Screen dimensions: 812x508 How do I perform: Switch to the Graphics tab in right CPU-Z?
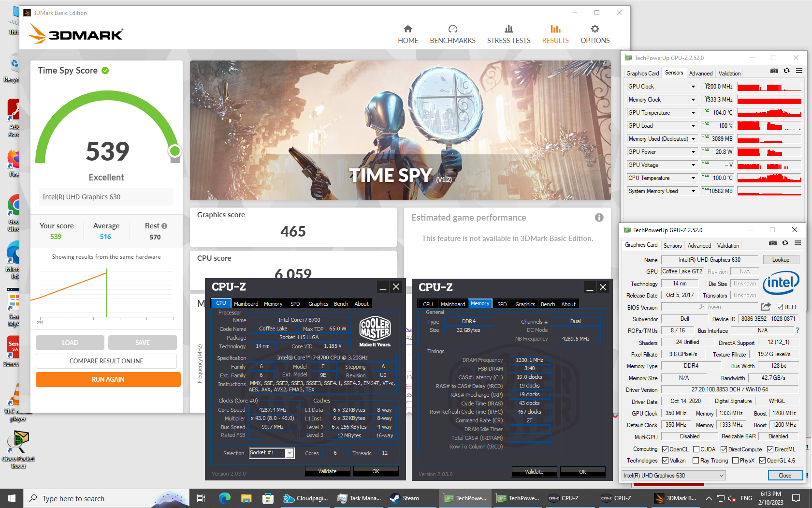pyautogui.click(x=525, y=304)
